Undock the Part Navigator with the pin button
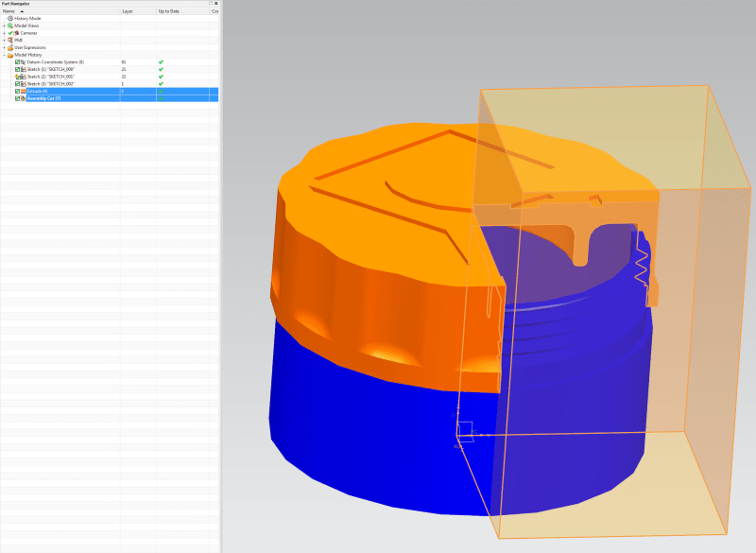Image resolution: width=756 pixels, height=553 pixels. tap(211, 4)
